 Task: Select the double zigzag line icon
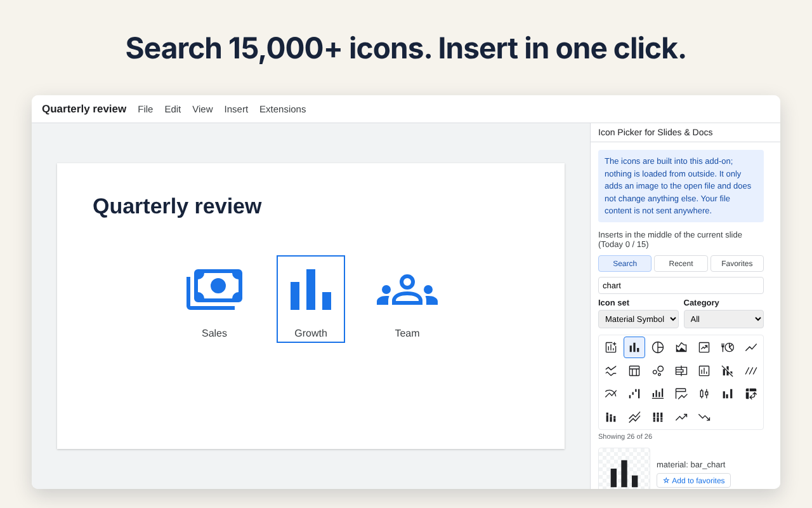point(634,417)
